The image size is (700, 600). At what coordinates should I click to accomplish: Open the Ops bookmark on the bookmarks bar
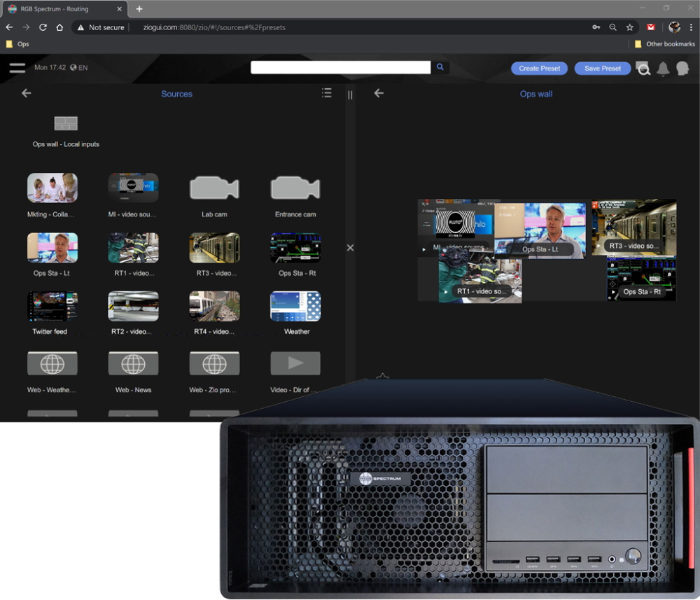tap(17, 43)
